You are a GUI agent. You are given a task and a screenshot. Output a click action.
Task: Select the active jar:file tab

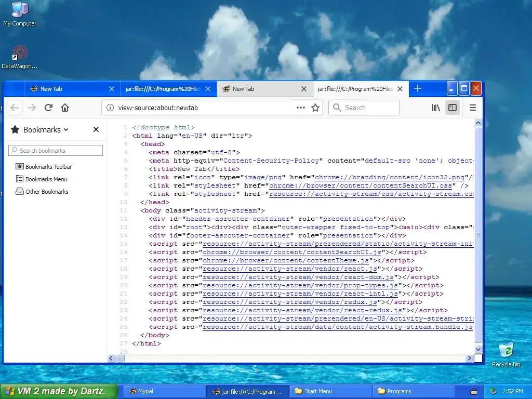point(361,89)
